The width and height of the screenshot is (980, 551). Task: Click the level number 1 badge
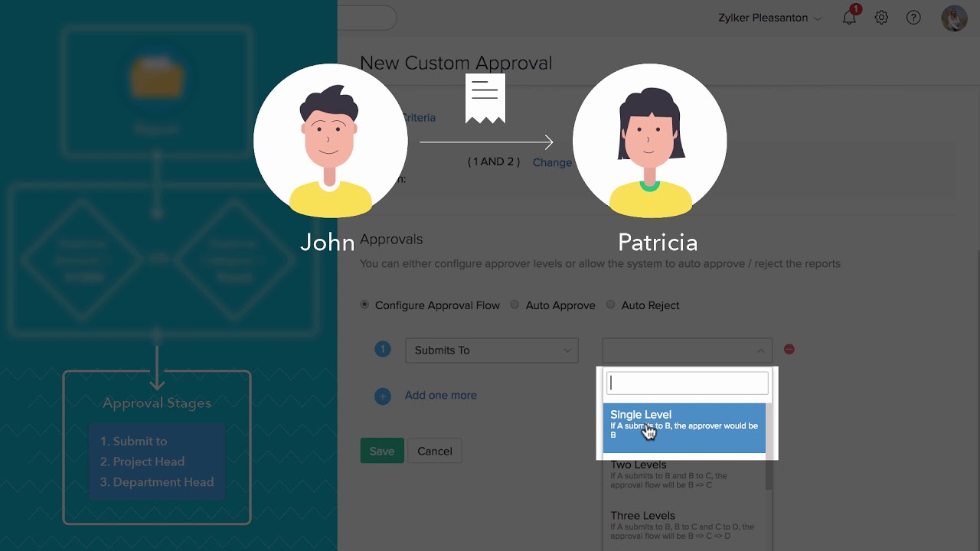pos(383,350)
